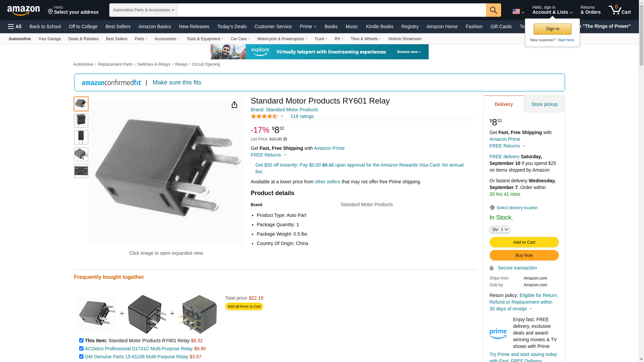Image resolution: width=644 pixels, height=362 pixels.
Task: Click inside the search input field
Action: pos(331,10)
